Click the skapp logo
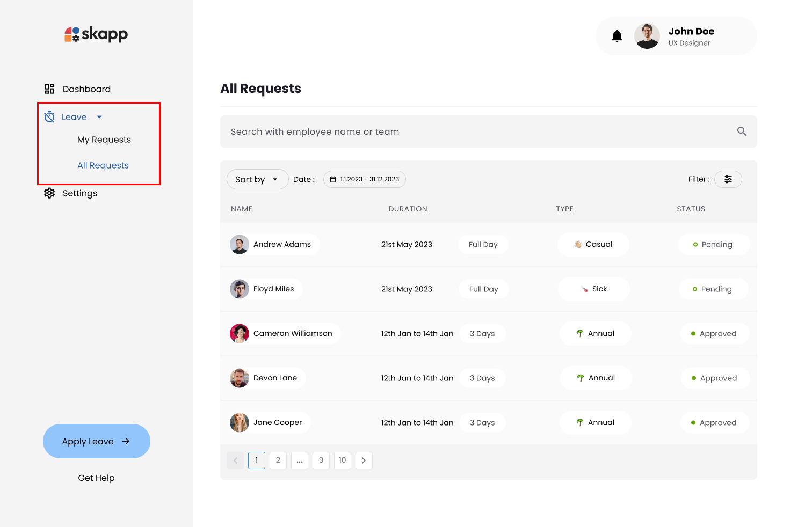 96,34
